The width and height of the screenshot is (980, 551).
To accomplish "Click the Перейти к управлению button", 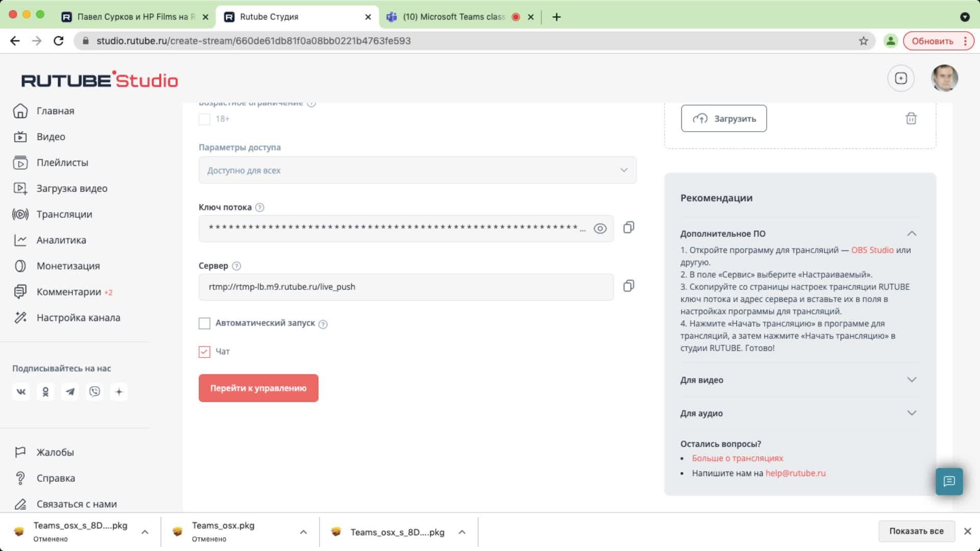I will (x=258, y=388).
